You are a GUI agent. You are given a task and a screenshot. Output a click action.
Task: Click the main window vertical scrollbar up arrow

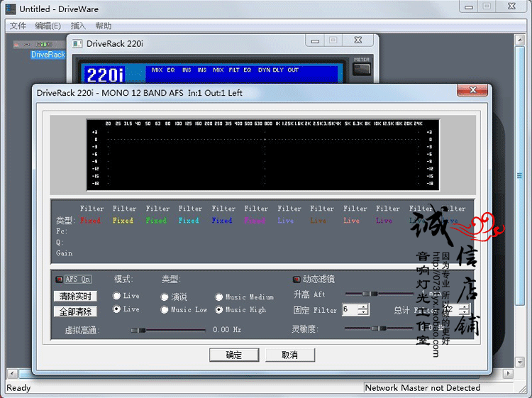(520, 40)
